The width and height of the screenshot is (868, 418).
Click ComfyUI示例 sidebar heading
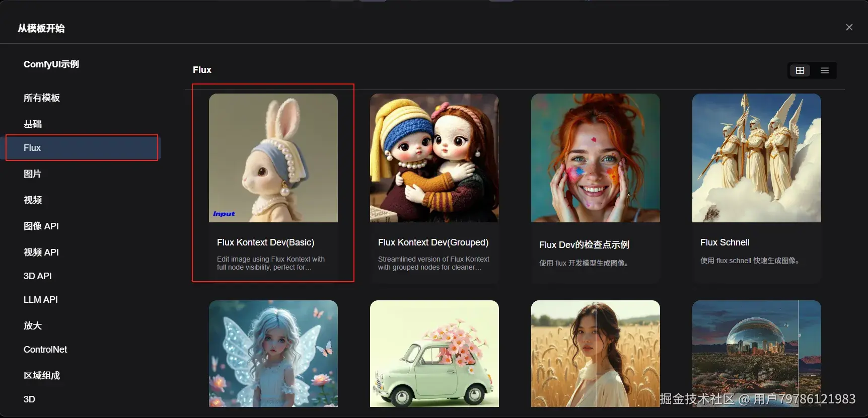(x=51, y=64)
